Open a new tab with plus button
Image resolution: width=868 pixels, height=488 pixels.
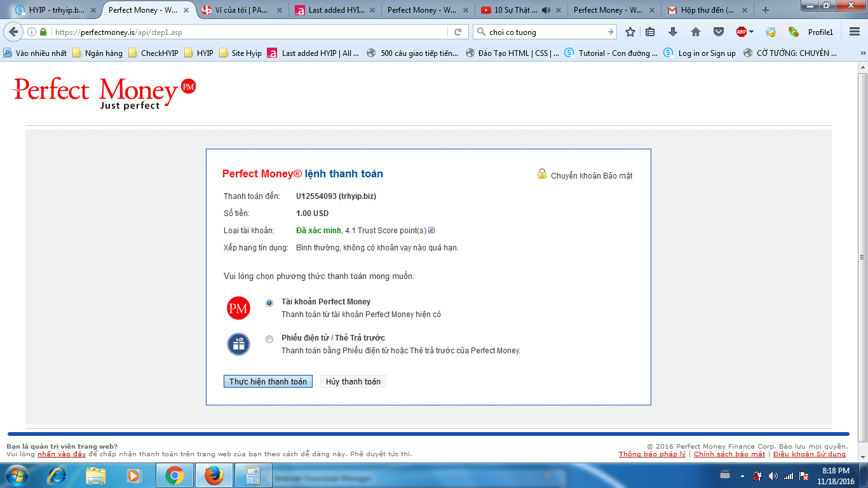click(766, 10)
